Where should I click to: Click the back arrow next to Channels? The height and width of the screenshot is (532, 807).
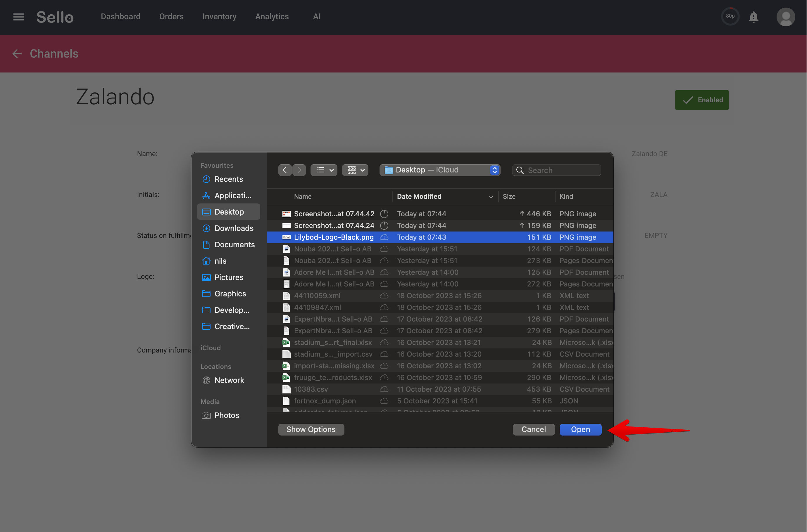point(17,53)
